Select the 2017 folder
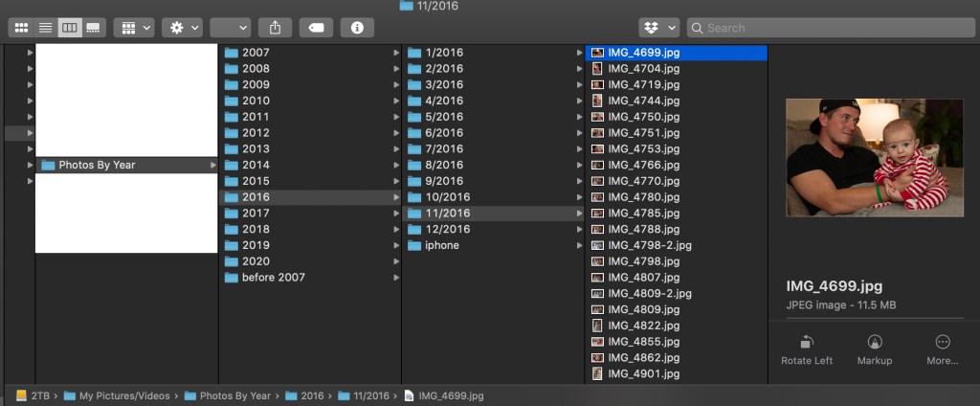The image size is (980, 406). (x=256, y=213)
